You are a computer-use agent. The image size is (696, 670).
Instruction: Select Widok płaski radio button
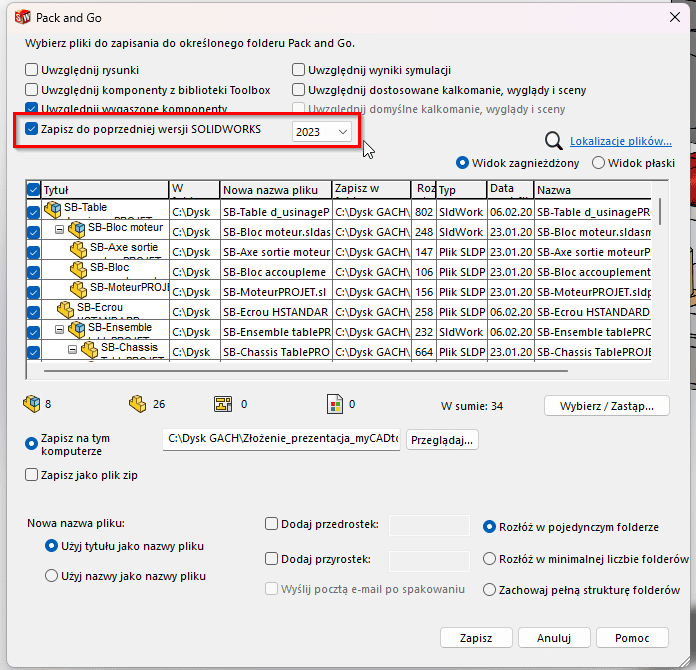click(x=598, y=163)
